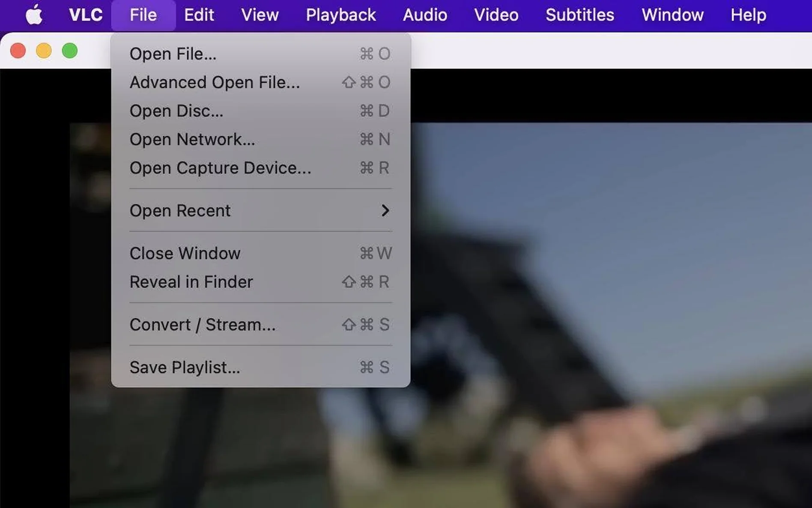Expand the Open Recent submenu
This screenshot has height=508, width=812.
pos(260,210)
